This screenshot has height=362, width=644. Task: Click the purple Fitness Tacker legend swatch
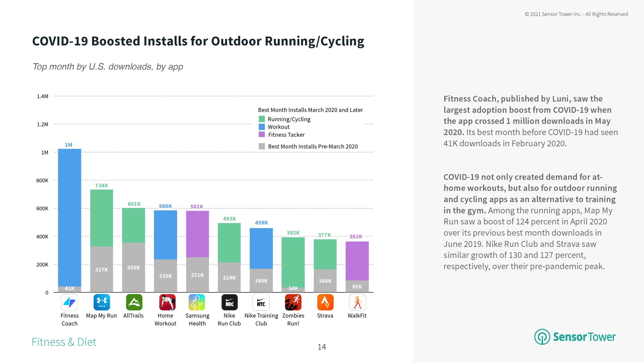[x=262, y=134]
